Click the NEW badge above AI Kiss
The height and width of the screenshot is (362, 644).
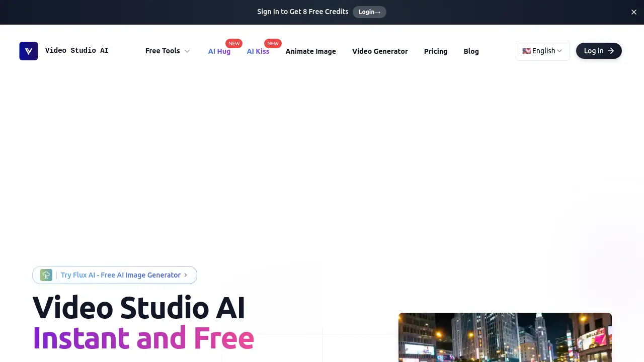[x=273, y=43]
